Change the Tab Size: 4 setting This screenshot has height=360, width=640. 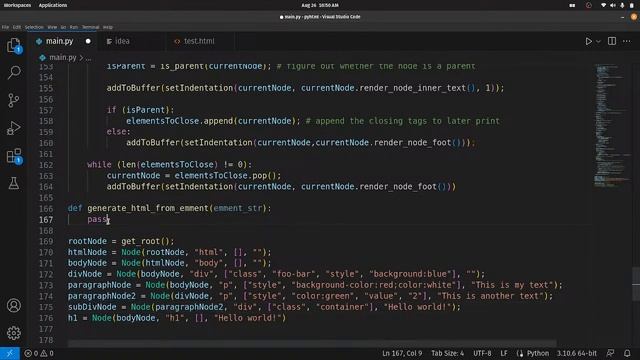[447, 353]
